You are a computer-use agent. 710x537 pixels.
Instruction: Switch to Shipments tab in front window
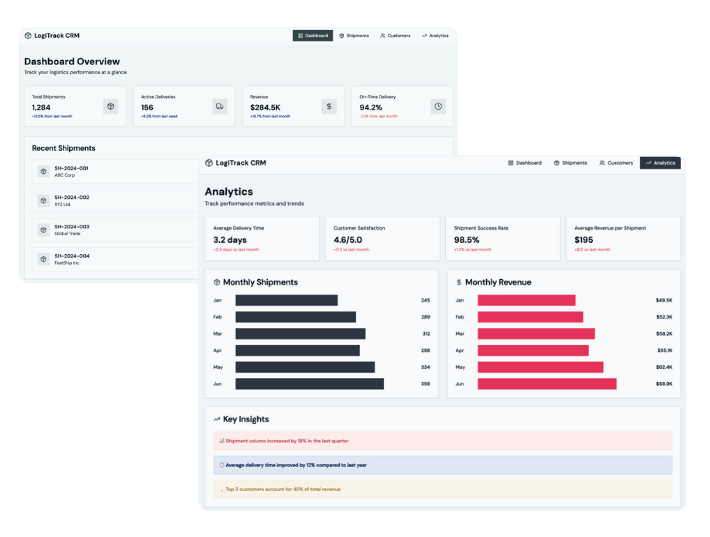point(570,162)
